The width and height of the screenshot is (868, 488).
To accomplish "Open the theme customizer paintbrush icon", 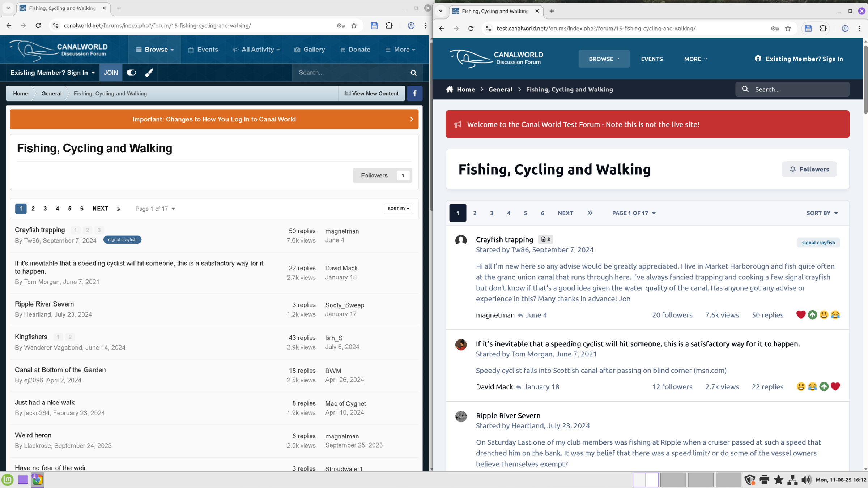I will click(x=149, y=73).
